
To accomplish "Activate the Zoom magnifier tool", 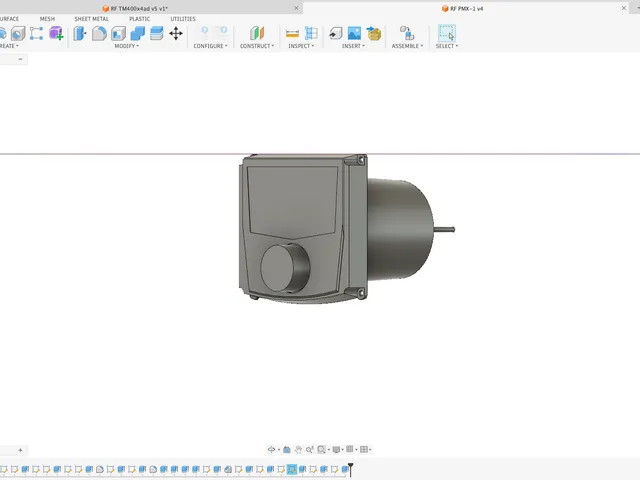I will 309,449.
